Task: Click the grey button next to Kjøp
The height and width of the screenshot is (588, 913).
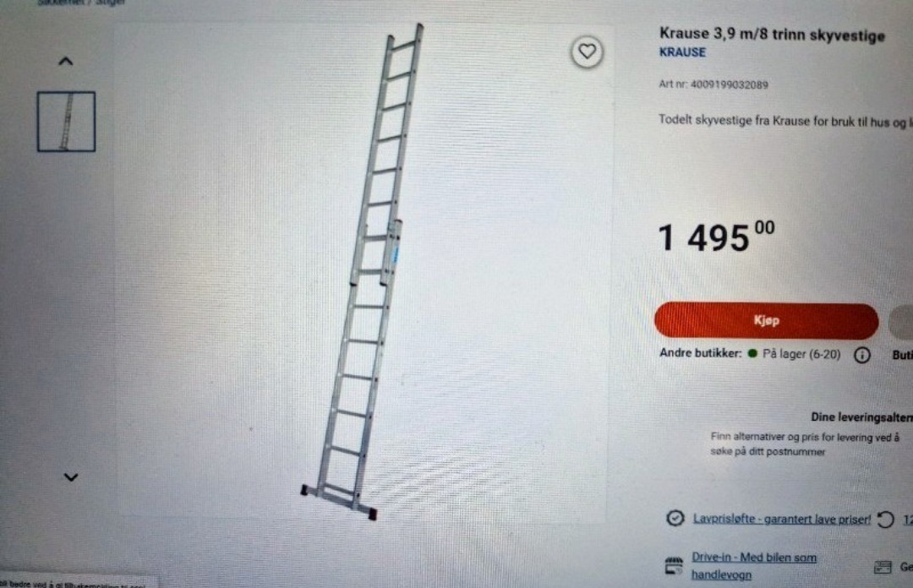Action: 901,322
